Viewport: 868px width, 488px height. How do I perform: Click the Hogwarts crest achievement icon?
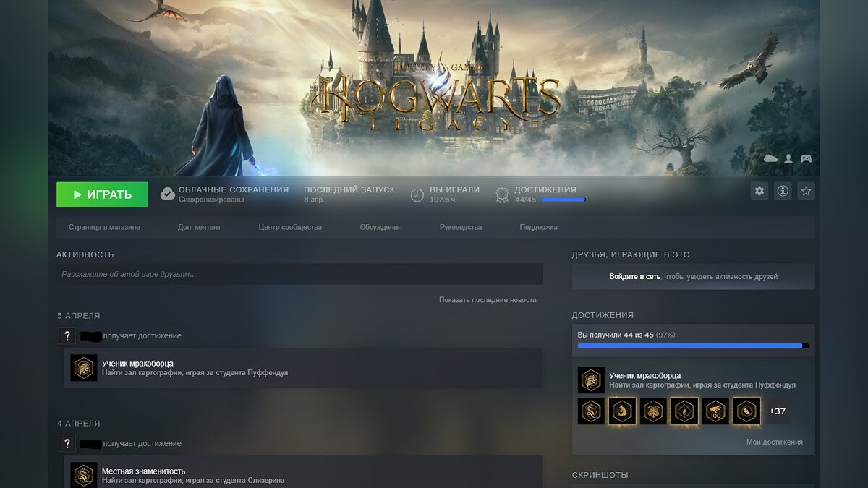point(653,411)
